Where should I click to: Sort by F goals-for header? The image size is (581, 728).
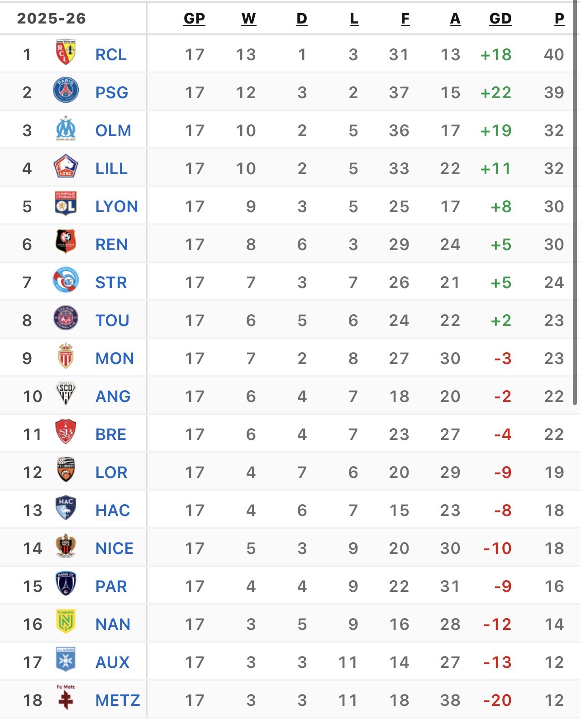click(x=405, y=19)
